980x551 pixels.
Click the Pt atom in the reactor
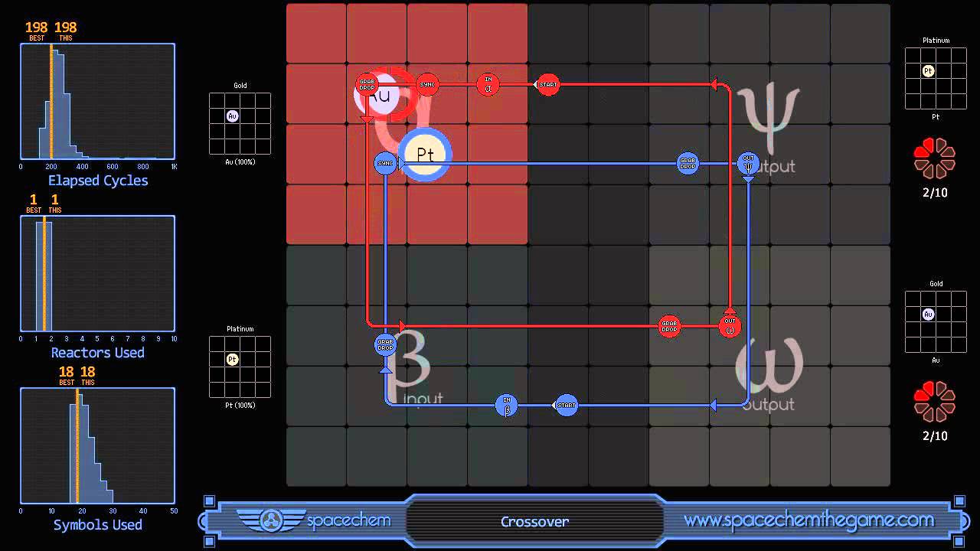point(426,155)
